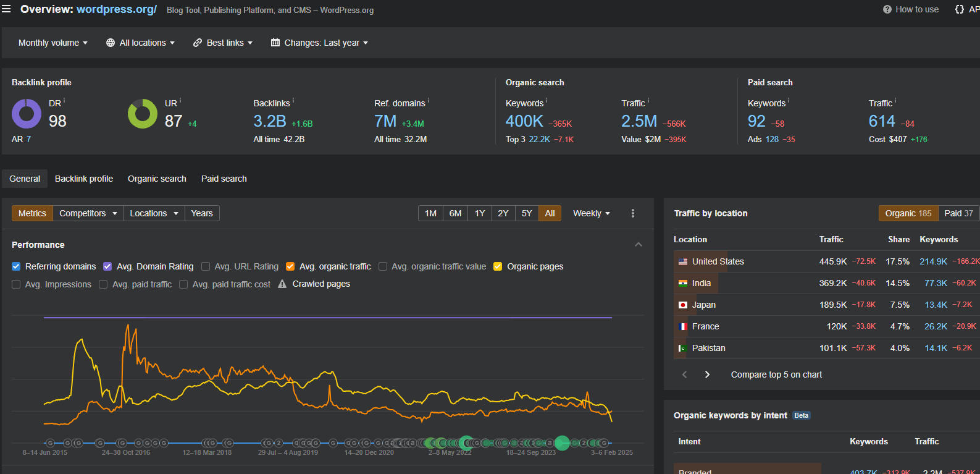Go to previous locations page arrow
The image size is (980, 474).
684,375
